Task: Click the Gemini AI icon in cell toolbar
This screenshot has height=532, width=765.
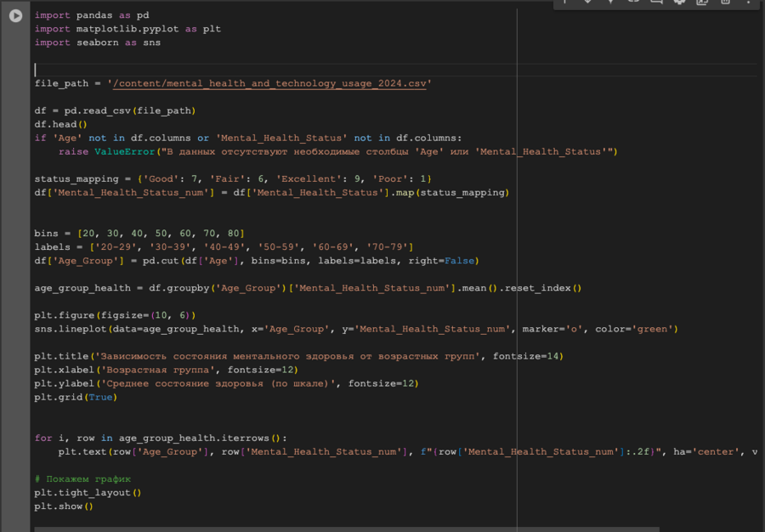Action: (610, 3)
